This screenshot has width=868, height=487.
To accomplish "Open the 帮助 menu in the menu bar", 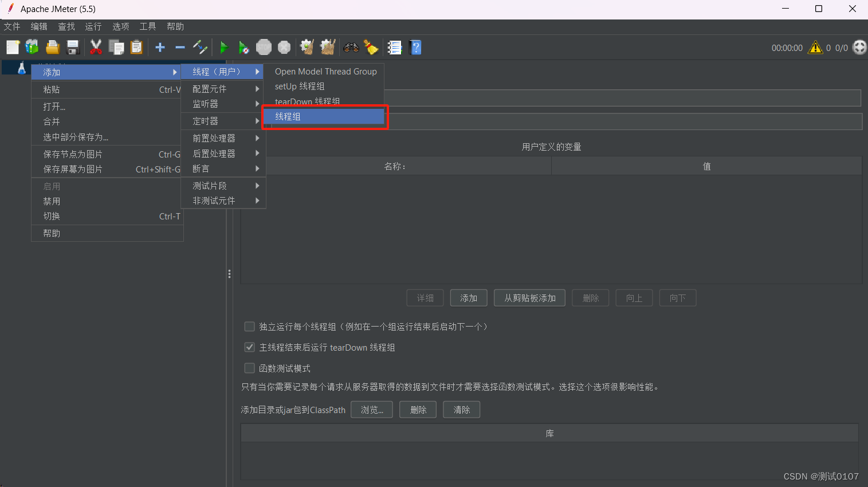I will (175, 26).
